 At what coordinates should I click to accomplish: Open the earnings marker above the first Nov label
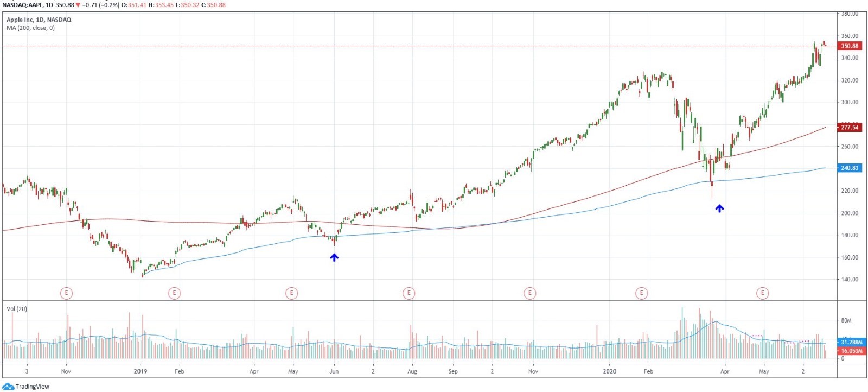click(x=66, y=293)
